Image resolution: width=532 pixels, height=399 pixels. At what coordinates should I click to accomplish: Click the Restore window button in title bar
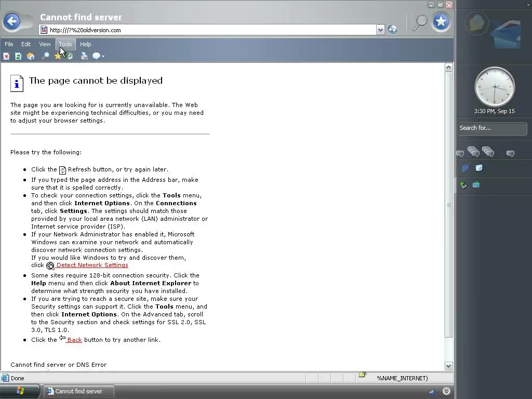pyautogui.click(x=440, y=5)
